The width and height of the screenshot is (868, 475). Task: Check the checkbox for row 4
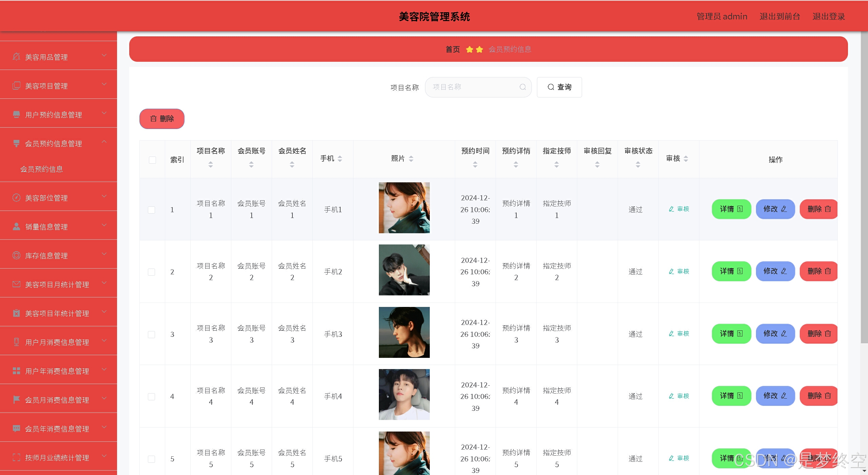click(x=152, y=397)
